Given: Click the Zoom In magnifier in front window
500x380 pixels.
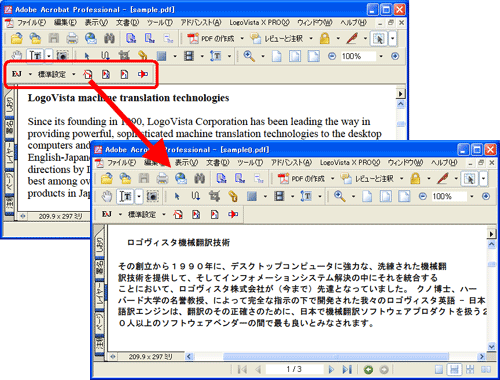Looking at the screenshot, I should click(340, 196).
